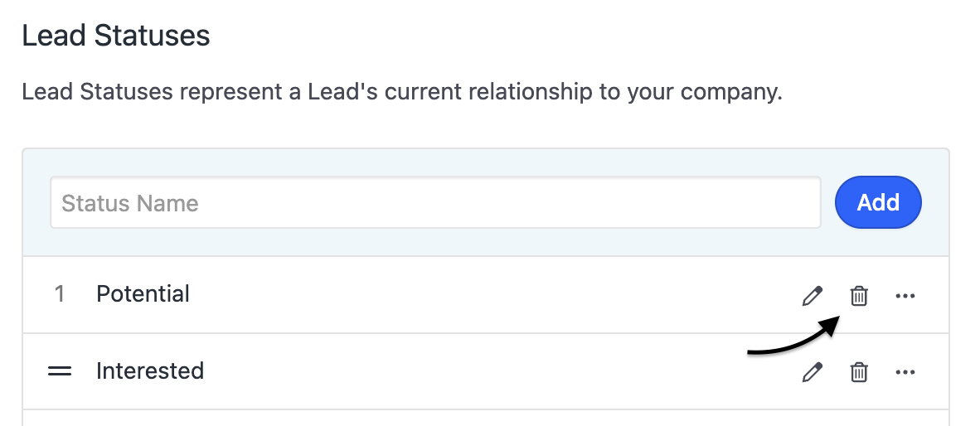
Task: Click empty space in the Interested row
Action: (x=497, y=371)
